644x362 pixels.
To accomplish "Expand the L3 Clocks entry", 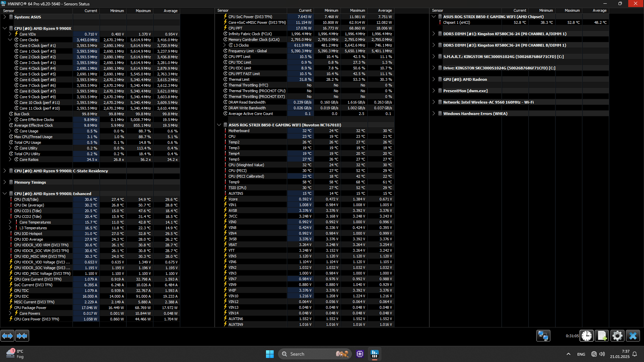I will [x=224, y=45].
